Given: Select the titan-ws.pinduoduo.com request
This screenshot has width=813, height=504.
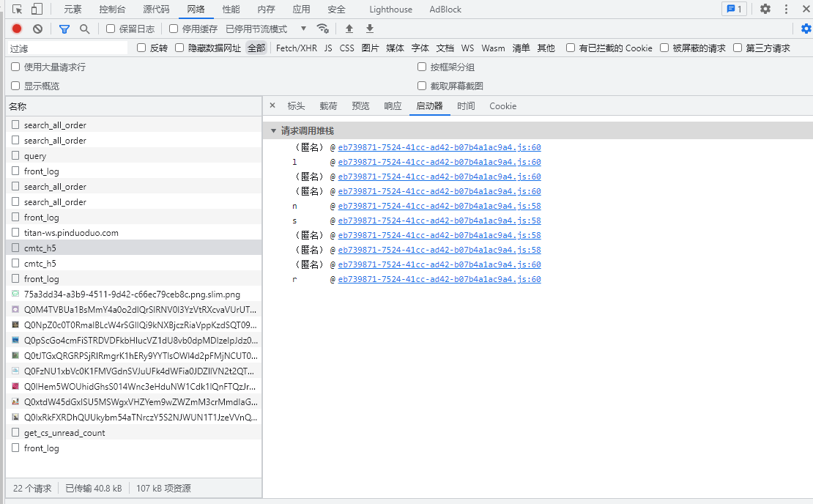Looking at the screenshot, I should coord(134,233).
